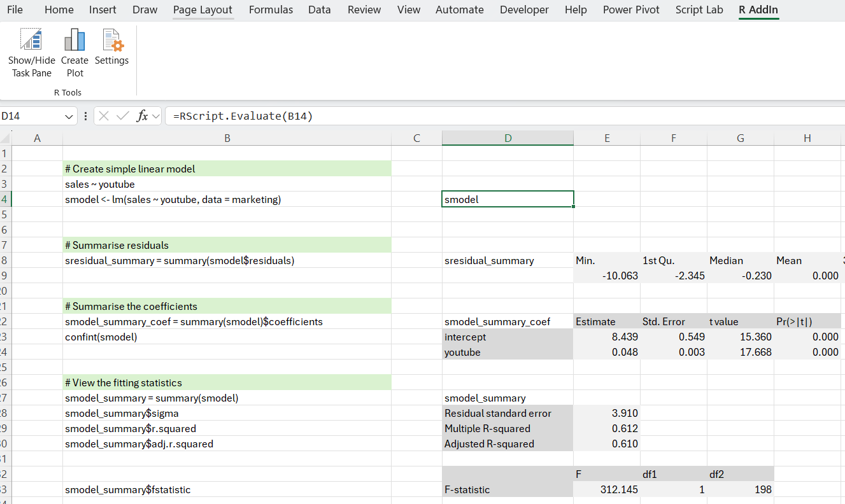Select the 'Std. Error' header cell

pyautogui.click(x=674, y=321)
